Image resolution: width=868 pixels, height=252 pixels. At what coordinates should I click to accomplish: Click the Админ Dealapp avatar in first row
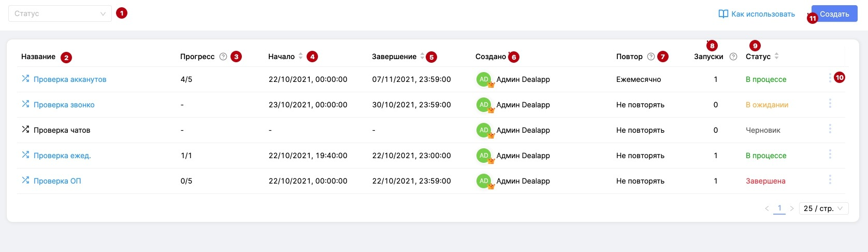click(484, 79)
